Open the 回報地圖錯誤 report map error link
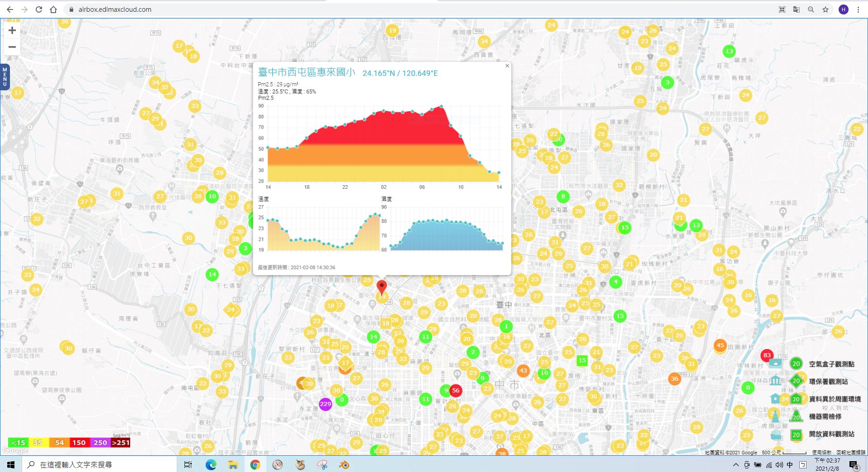The width and height of the screenshot is (868, 472). click(x=851, y=452)
